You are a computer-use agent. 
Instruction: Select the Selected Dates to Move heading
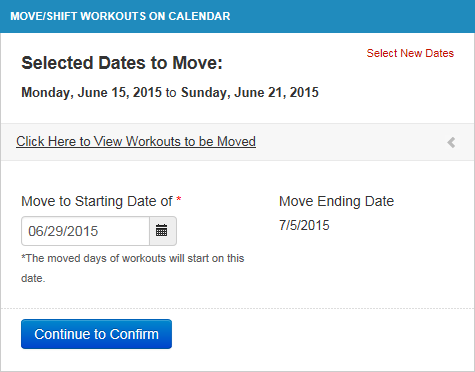pos(122,63)
